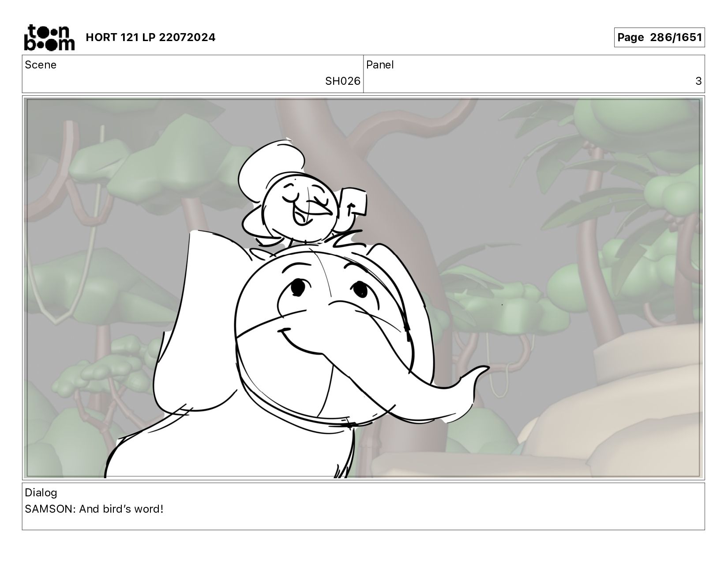Click the Toon Boom logo

tap(49, 37)
